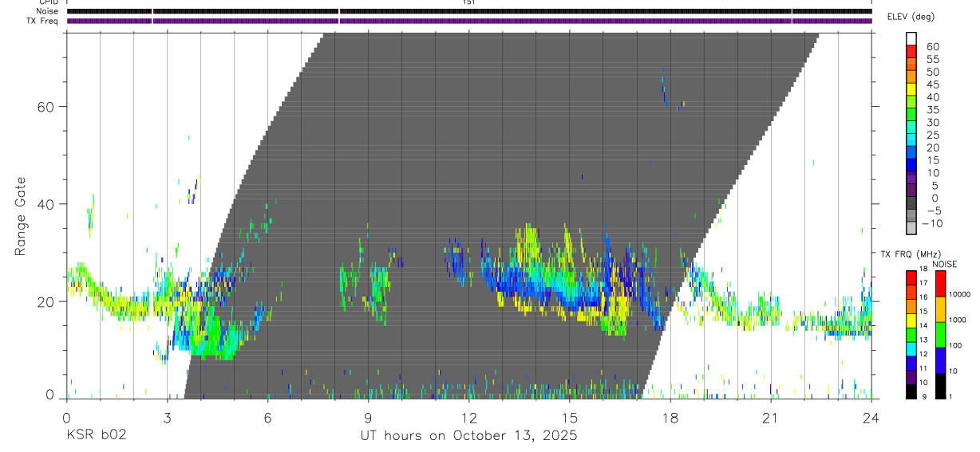Select the 'KSR b02' radar beam label
This screenshot has height=452, width=980.
point(95,436)
